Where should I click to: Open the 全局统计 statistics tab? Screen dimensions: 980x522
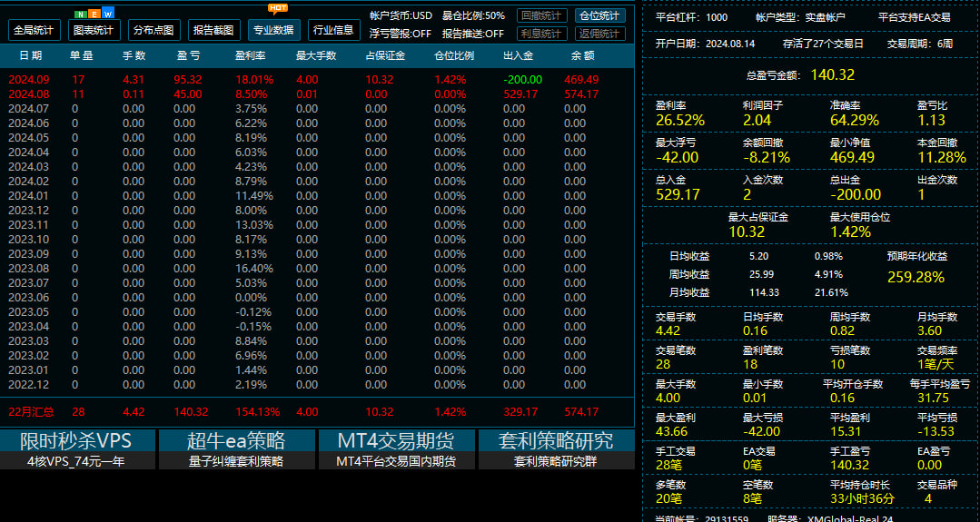click(35, 30)
